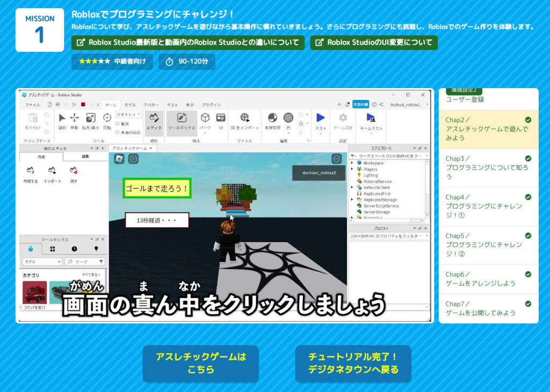Screen dimensions: 550x392
Task: Open Roblox Studio最新版 differences link
Action: pos(188,42)
